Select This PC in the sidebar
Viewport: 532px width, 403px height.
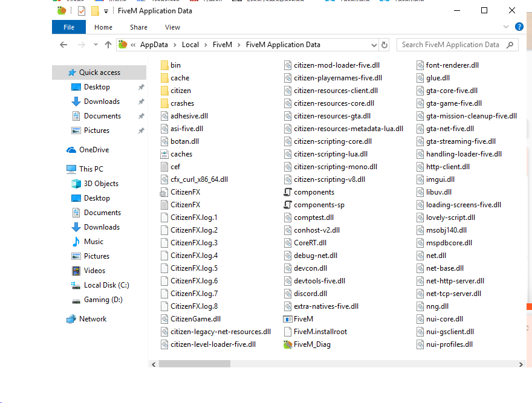point(85,169)
